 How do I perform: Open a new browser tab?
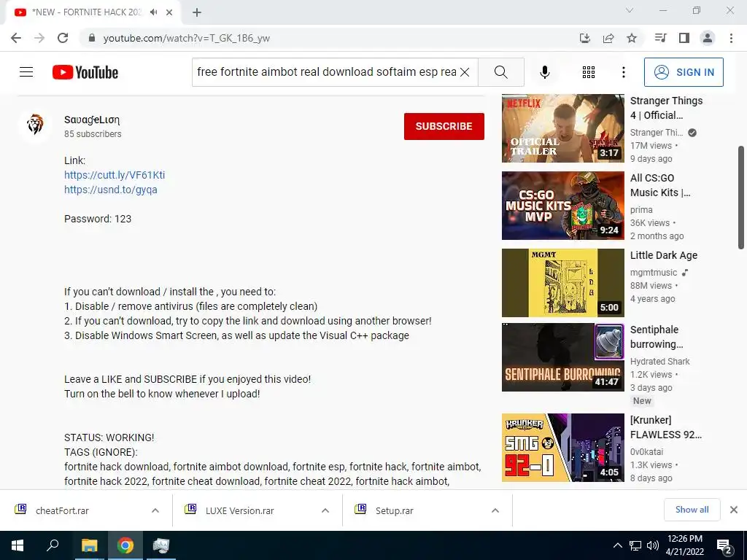coord(197,12)
